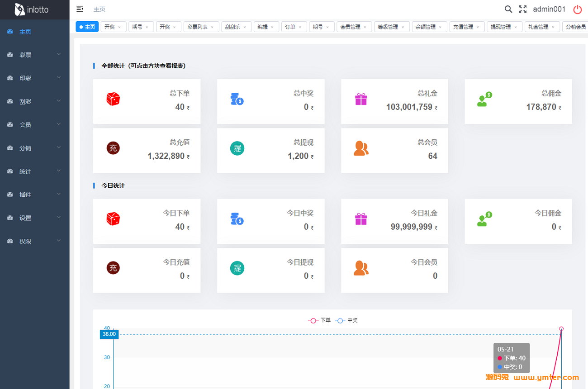Click the dashboard icon beside 权限 in sidebar
The image size is (588, 389).
click(x=10, y=241)
